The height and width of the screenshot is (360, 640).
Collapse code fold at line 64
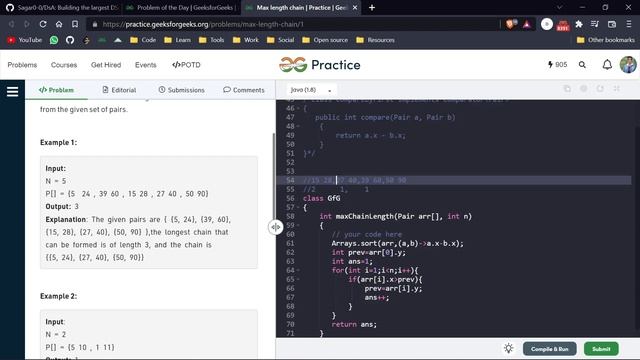298,270
